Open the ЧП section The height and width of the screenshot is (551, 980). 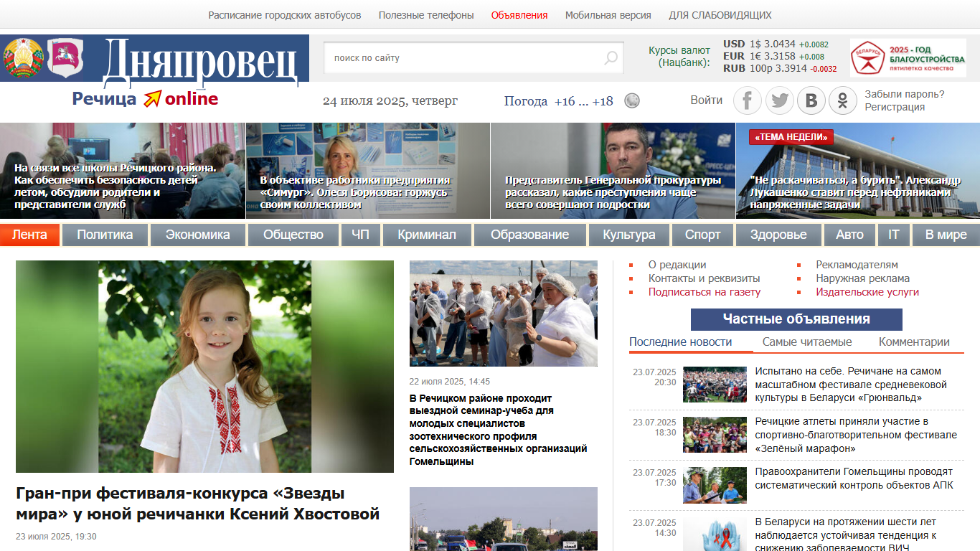pos(361,235)
